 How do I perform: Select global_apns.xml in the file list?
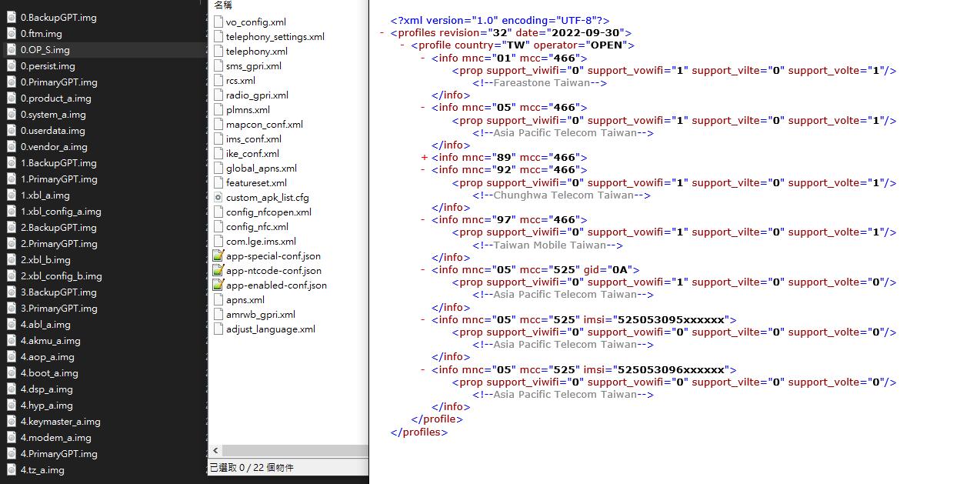point(261,169)
